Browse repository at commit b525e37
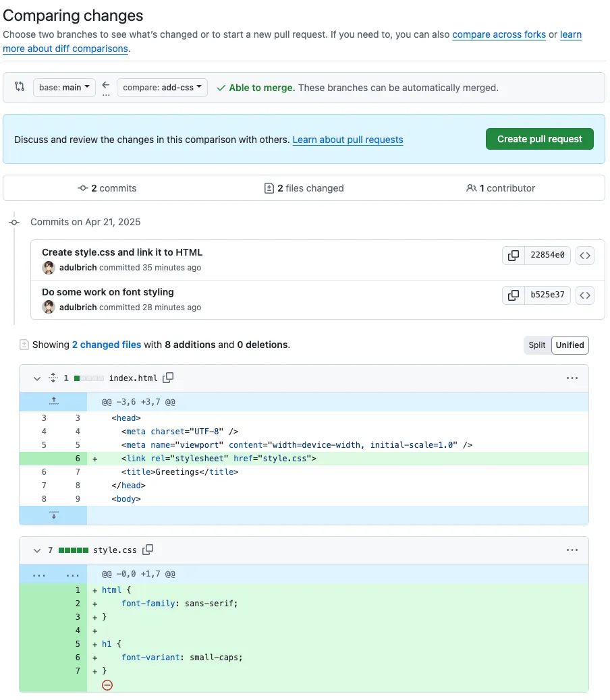 [585, 295]
